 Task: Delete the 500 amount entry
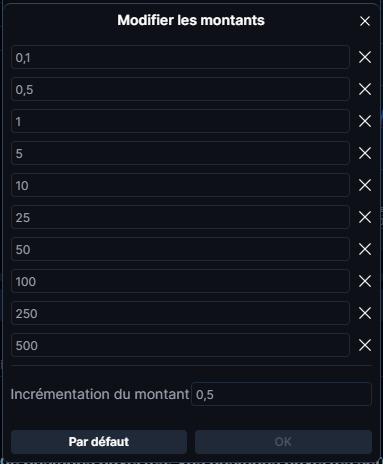tap(365, 345)
